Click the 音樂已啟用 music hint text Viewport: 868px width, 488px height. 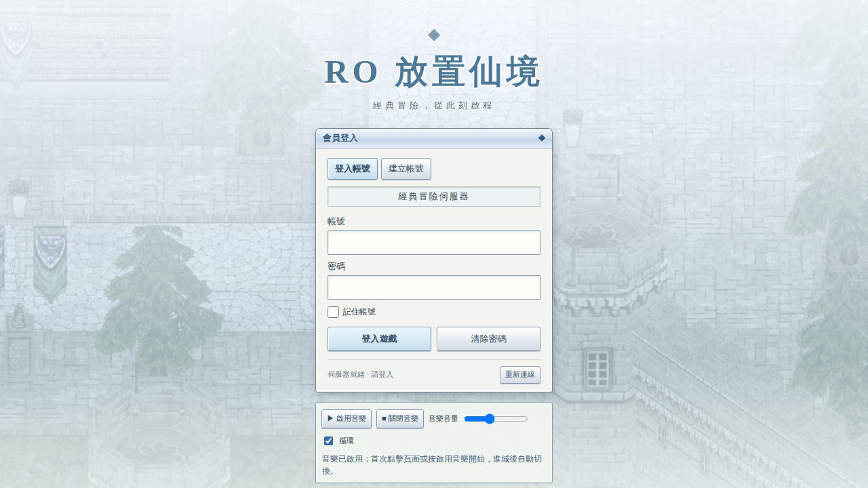coord(432,465)
